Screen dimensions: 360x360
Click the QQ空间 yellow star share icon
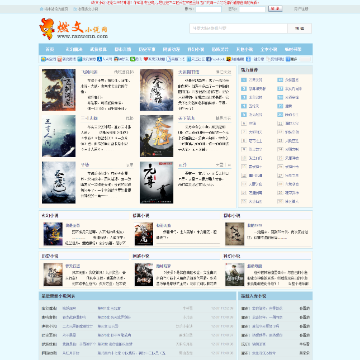click(43, 59)
